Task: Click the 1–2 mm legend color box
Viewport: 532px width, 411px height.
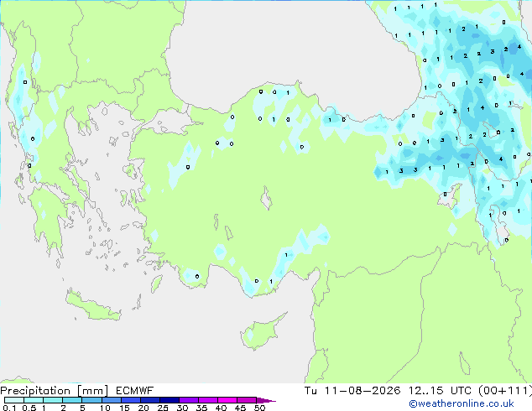Action: 53,400
